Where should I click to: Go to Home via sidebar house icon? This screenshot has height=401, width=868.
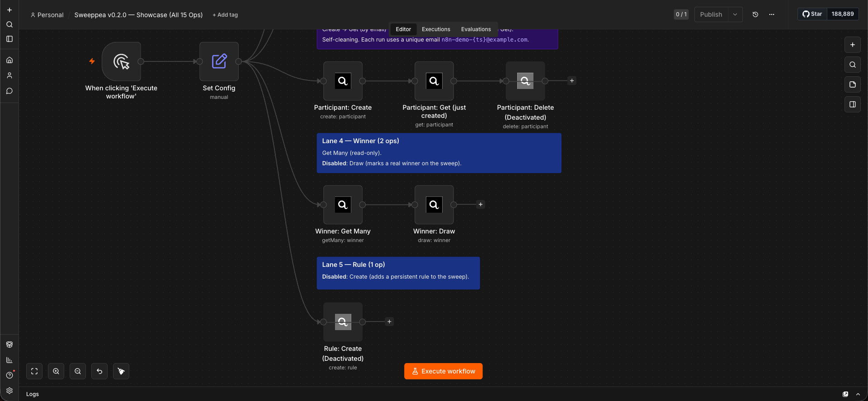tap(9, 60)
